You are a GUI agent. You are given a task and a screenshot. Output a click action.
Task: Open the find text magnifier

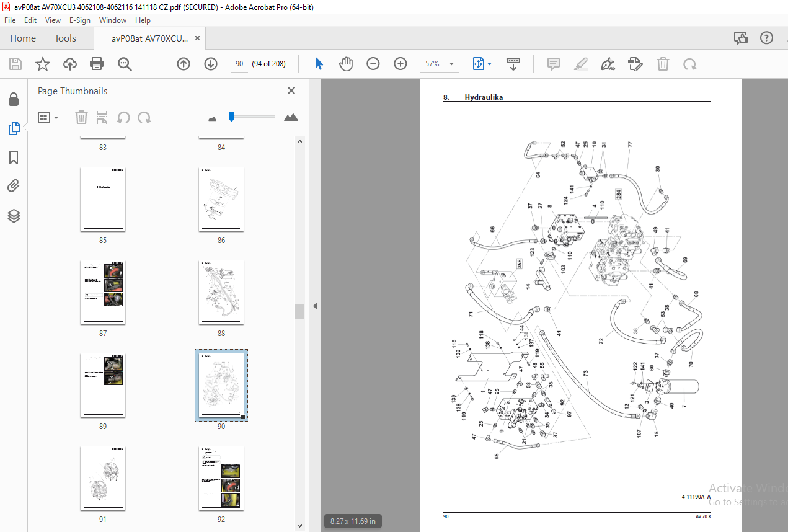(x=125, y=64)
